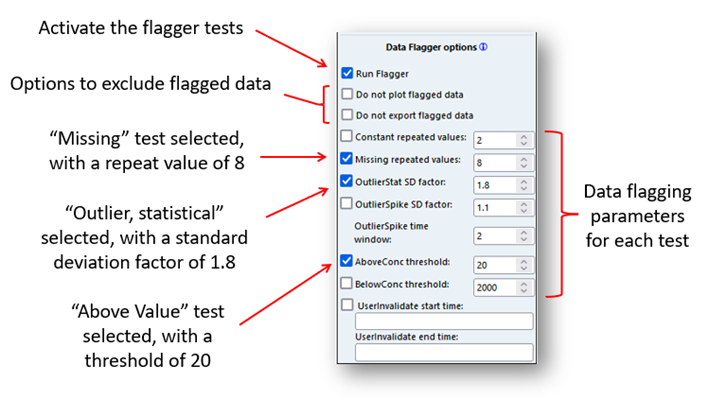Enable Do not export flagged data

pos(346,115)
